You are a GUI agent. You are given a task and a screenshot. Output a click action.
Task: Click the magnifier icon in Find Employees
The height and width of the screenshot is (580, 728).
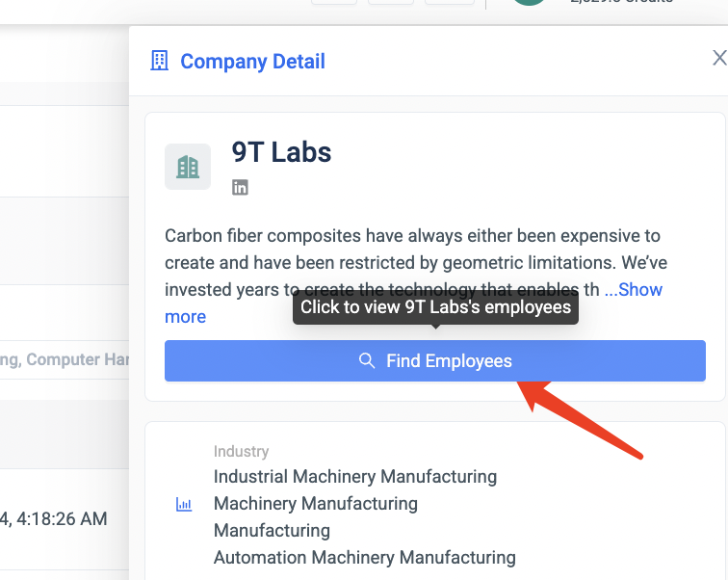pyautogui.click(x=367, y=361)
